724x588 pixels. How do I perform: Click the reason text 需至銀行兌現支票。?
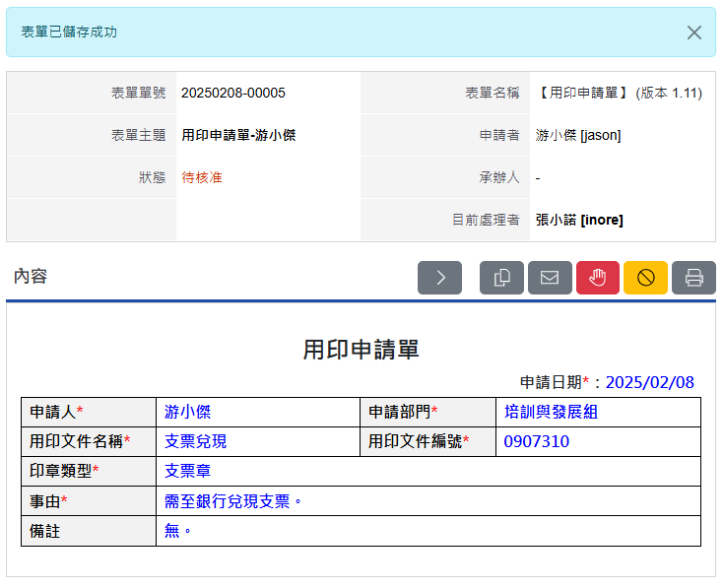click(x=233, y=500)
